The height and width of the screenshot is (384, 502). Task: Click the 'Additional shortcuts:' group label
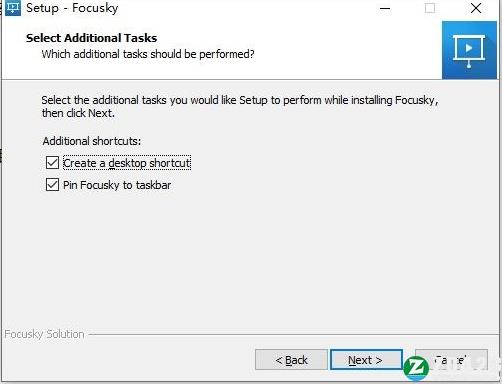point(92,141)
